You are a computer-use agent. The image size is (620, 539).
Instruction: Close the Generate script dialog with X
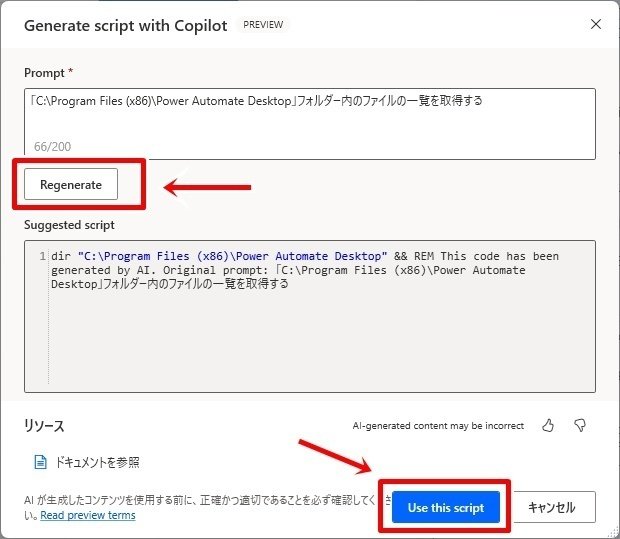click(596, 24)
